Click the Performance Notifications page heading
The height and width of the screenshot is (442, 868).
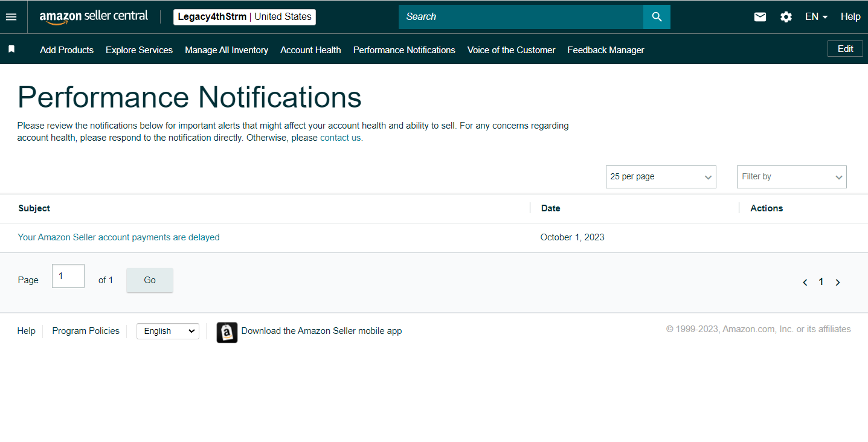click(x=190, y=97)
